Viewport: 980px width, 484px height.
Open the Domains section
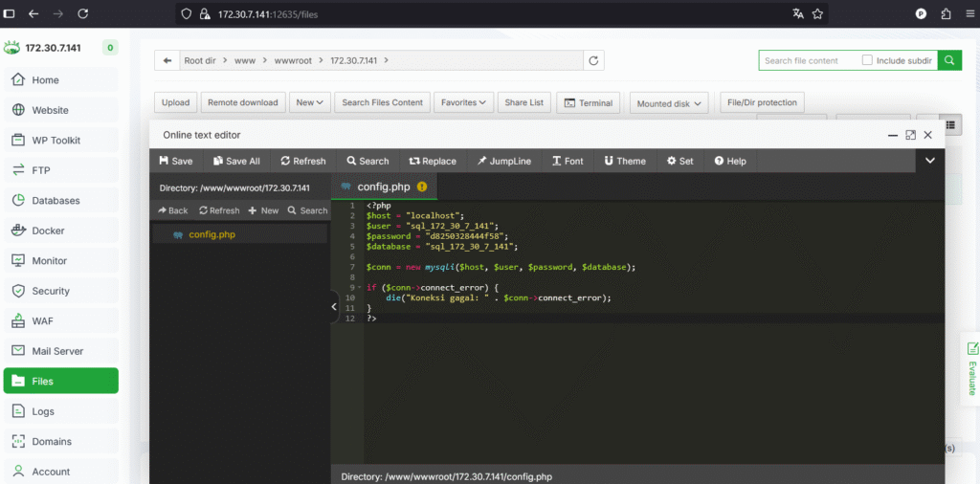point(60,442)
